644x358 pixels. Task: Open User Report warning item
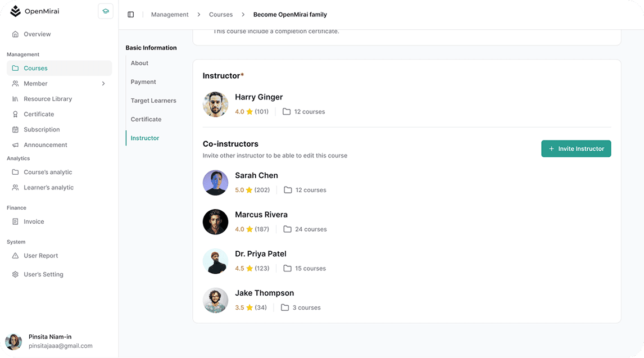(x=40, y=256)
